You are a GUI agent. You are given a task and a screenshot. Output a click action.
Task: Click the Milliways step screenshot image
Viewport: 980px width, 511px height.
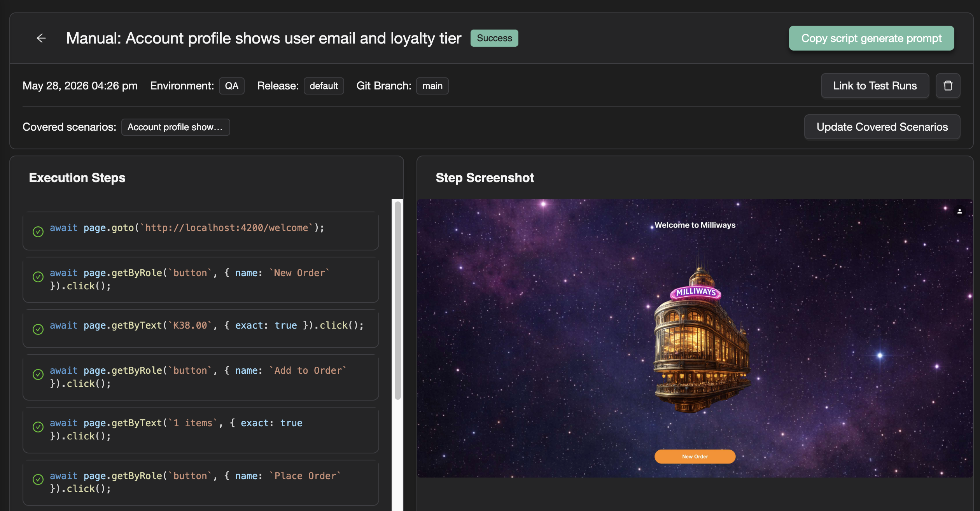695,338
